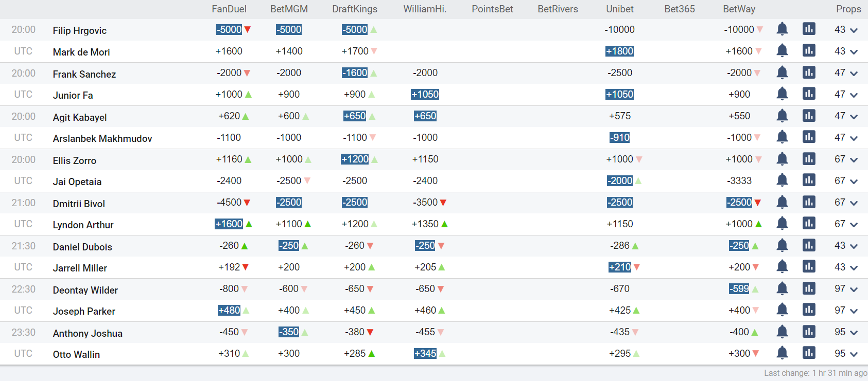868x381 pixels.
Task: Click Unibet +210 odds for Jarrell Miller
Action: tap(620, 267)
